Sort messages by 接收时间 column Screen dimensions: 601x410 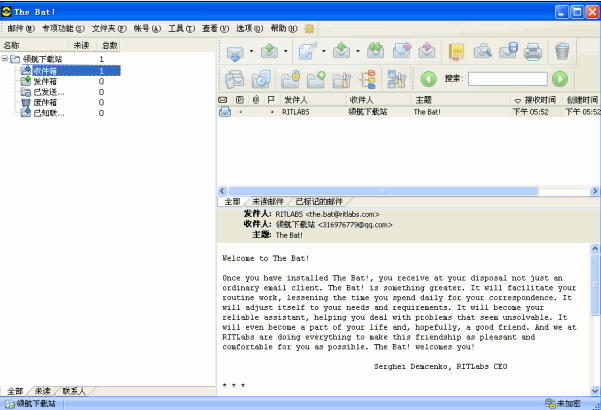coord(537,100)
